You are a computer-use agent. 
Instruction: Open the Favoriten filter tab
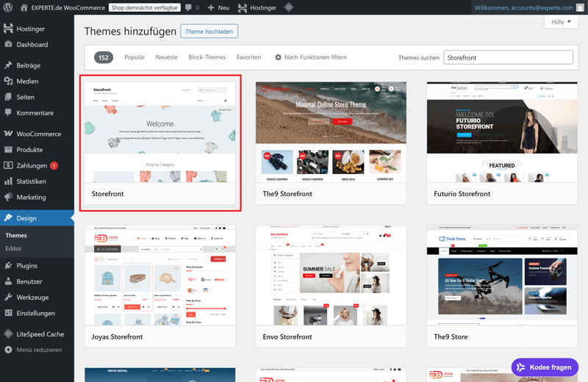[248, 57]
